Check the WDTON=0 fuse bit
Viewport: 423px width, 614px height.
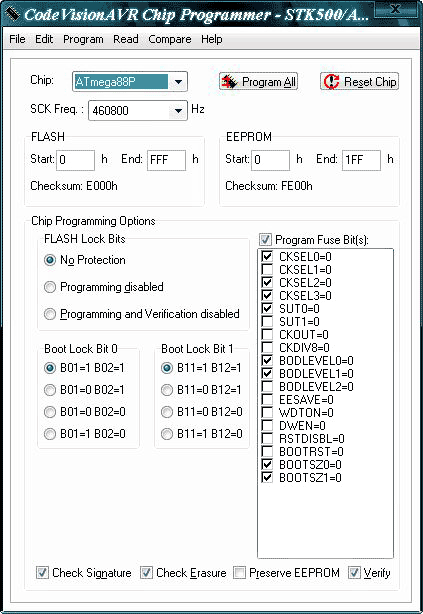point(267,412)
